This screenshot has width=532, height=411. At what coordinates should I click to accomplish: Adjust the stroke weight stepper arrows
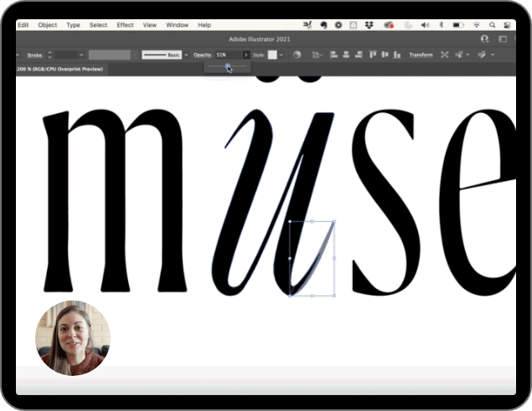pos(50,54)
